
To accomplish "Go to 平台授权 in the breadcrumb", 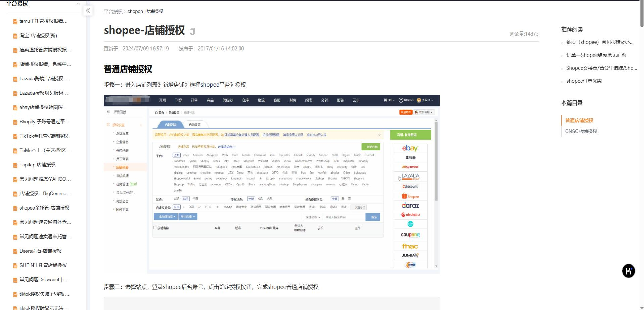I will 113,11.
